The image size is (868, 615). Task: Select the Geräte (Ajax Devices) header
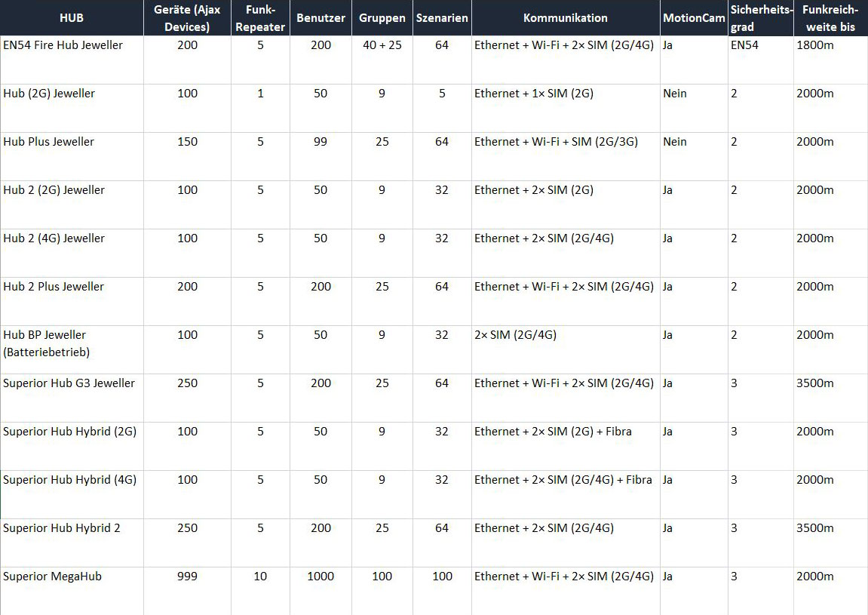click(x=187, y=17)
